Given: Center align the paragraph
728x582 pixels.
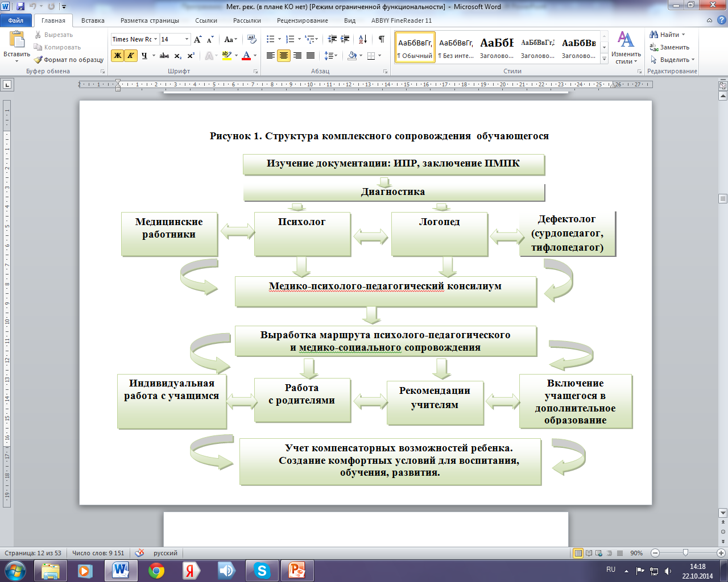Looking at the screenshot, I should pyautogui.click(x=284, y=55).
